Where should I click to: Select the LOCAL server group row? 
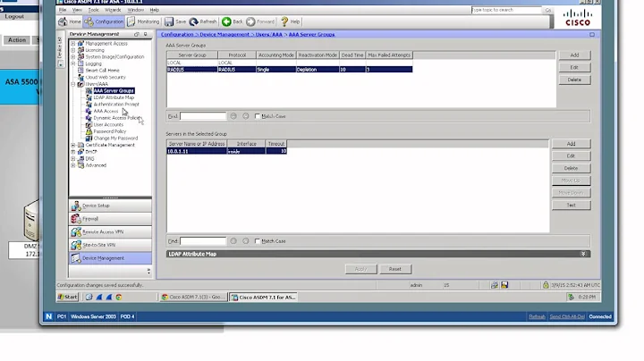(289, 63)
